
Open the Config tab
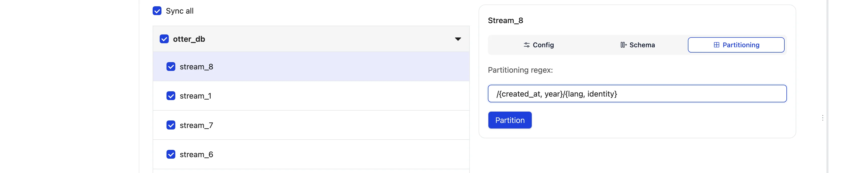[539, 45]
